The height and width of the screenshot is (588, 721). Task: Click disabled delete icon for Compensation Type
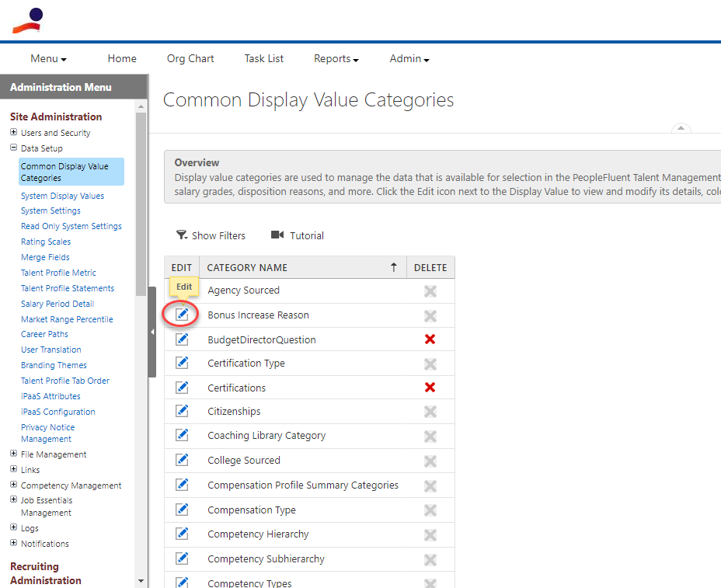(430, 510)
